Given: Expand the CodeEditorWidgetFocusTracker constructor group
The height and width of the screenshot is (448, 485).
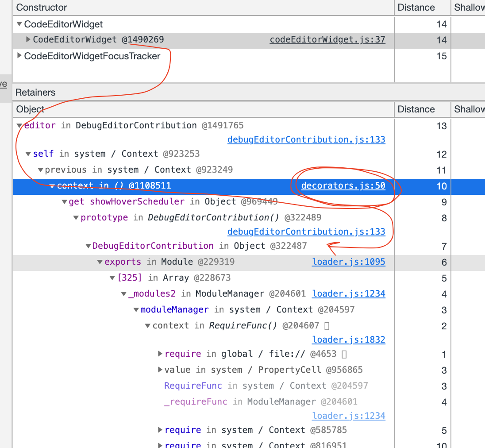Looking at the screenshot, I should point(19,56).
